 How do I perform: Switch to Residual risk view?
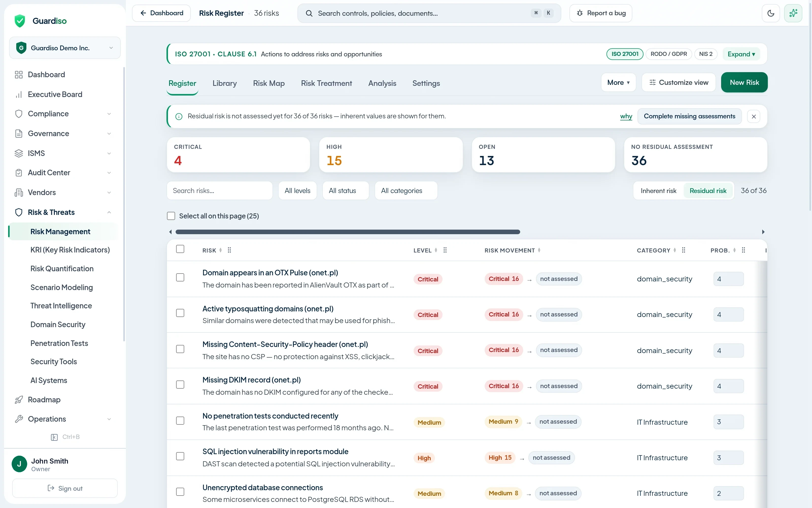point(708,191)
